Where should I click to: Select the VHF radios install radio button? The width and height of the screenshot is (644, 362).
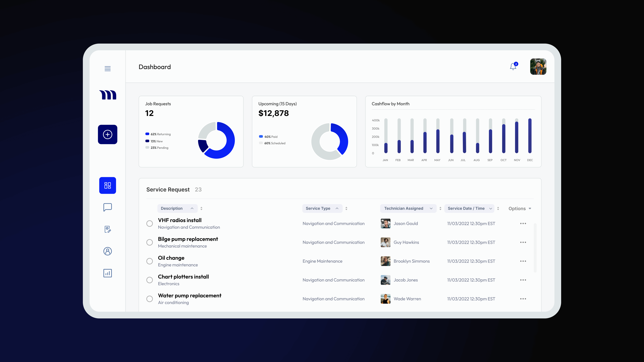click(149, 224)
